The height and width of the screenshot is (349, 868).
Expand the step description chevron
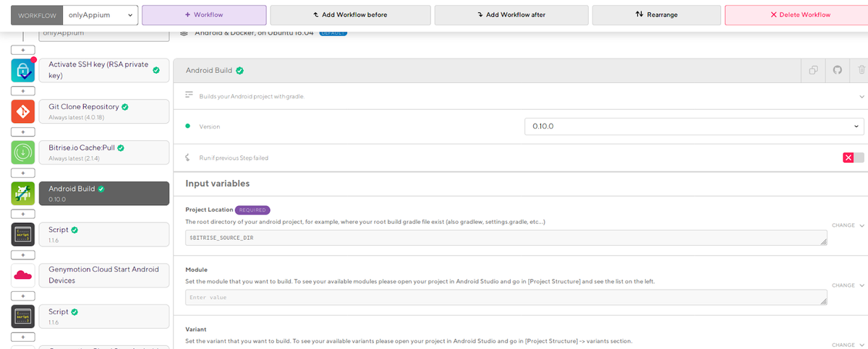pyautogui.click(x=861, y=96)
